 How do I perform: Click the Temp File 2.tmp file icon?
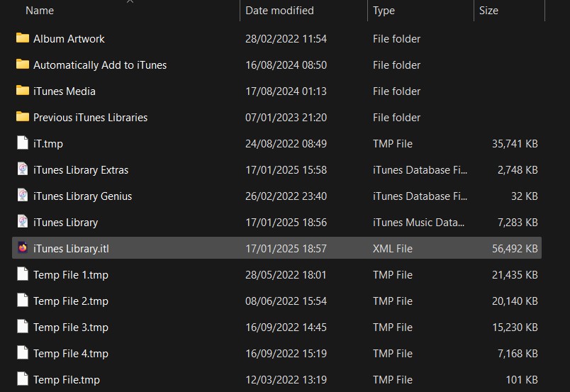pos(23,301)
